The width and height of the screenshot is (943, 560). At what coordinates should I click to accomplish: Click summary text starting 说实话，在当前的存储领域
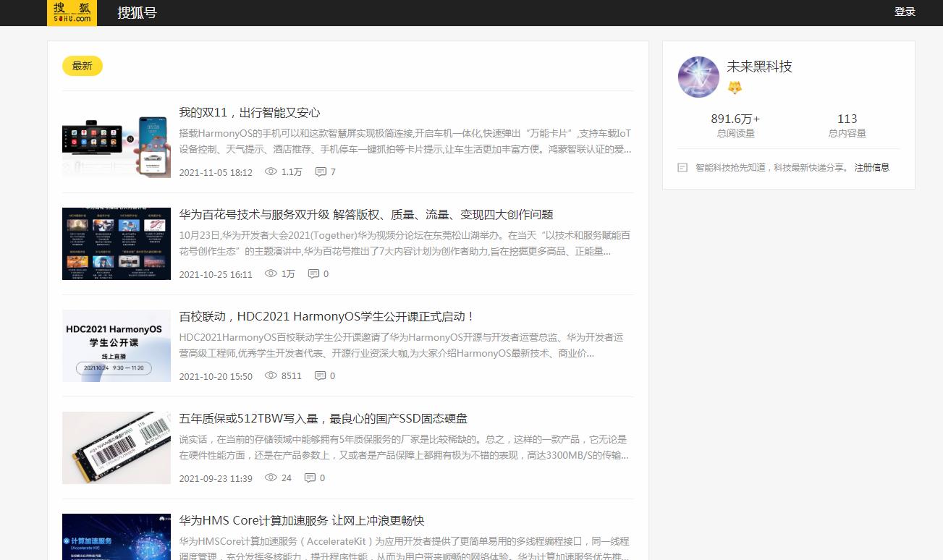[404, 447]
